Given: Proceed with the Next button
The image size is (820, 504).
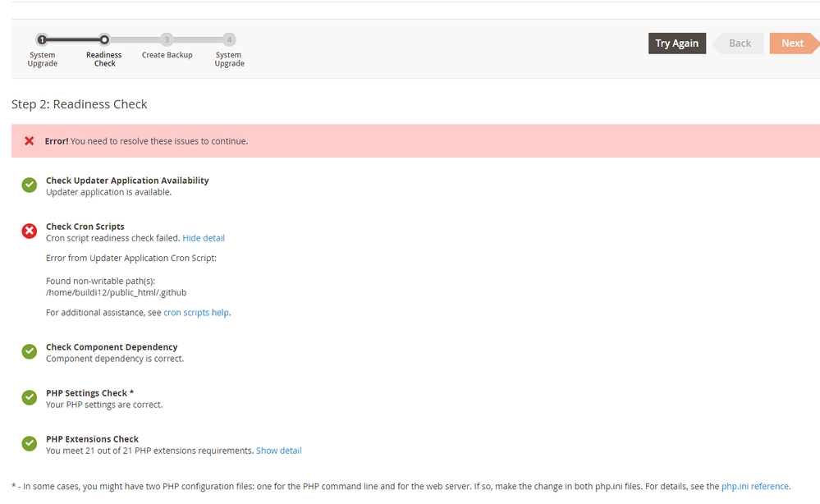Looking at the screenshot, I should [793, 44].
